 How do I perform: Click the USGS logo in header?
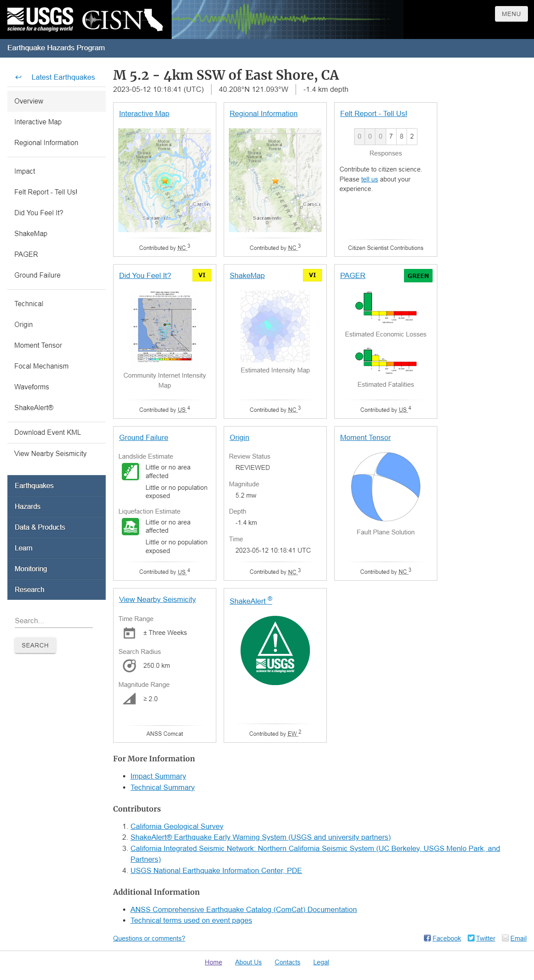click(40, 19)
